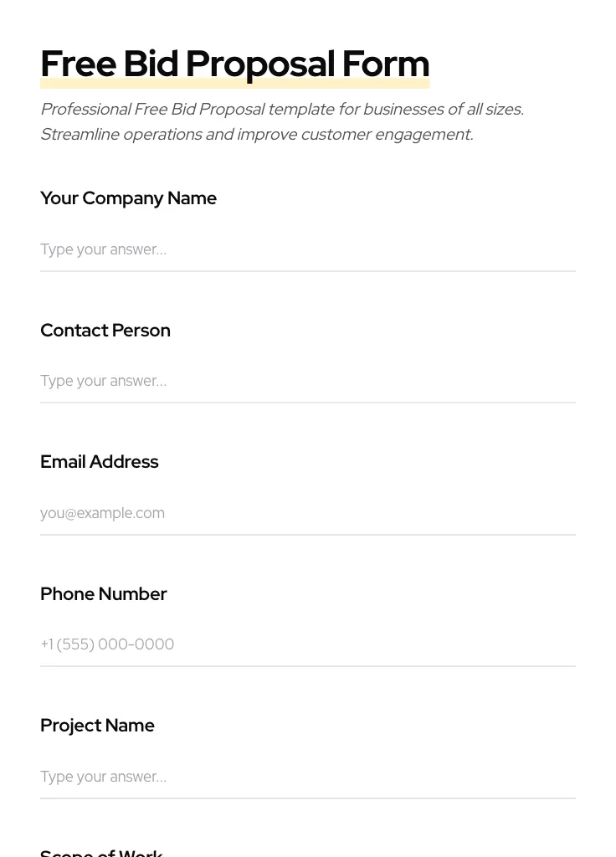This screenshot has width=616, height=857.
Task: Click the "Email Address" label text
Action: click(x=99, y=462)
